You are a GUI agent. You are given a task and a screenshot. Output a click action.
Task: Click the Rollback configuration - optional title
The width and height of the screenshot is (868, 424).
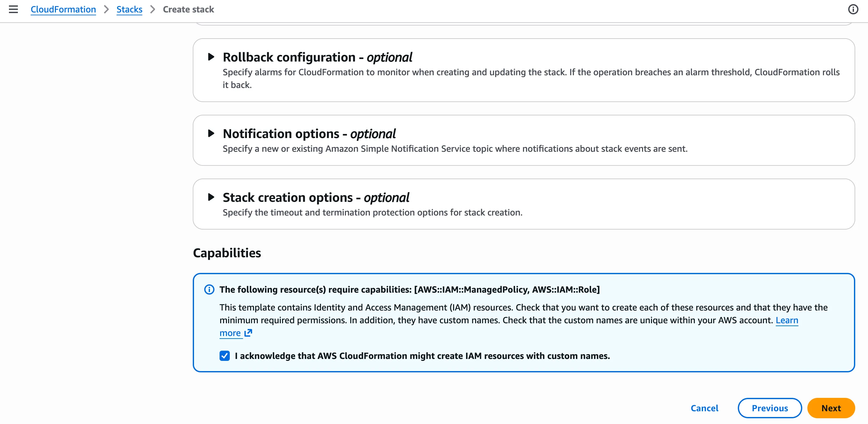pyautogui.click(x=318, y=57)
